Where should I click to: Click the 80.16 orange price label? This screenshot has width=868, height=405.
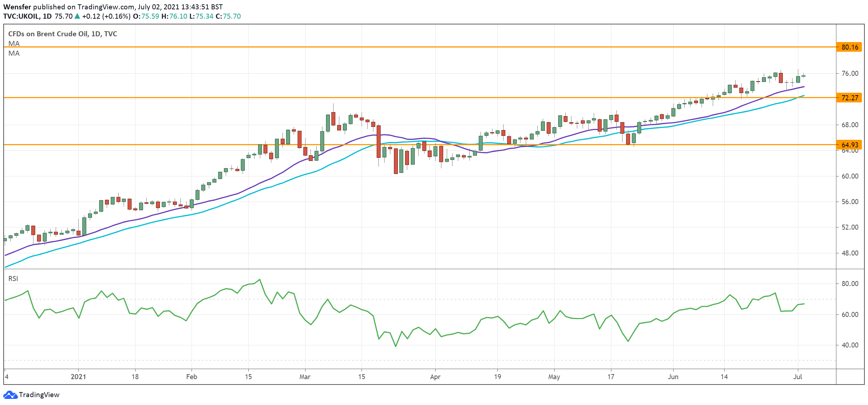pos(849,47)
